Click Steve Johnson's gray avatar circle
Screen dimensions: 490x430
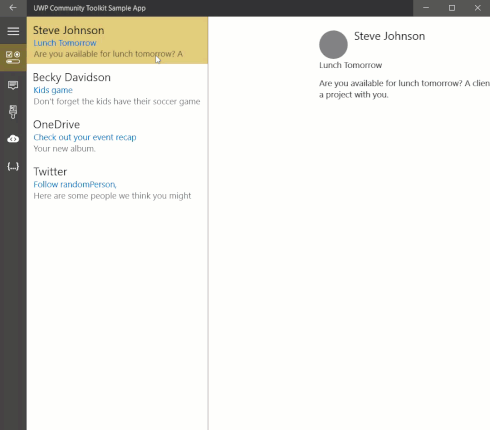pyautogui.click(x=333, y=45)
